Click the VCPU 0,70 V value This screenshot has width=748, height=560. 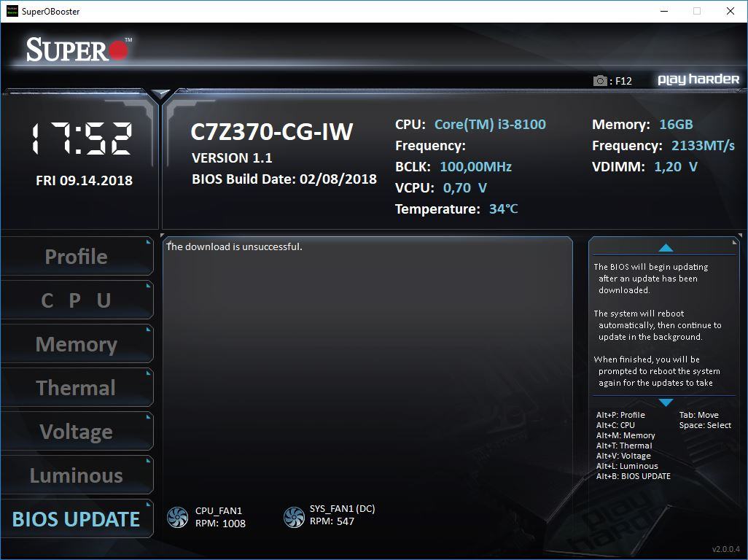click(465, 187)
